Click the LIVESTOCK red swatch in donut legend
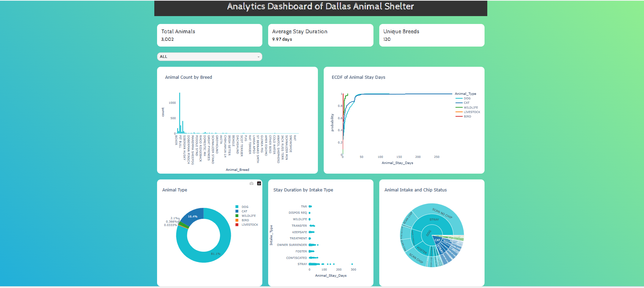The width and height of the screenshot is (644, 288). click(237, 225)
